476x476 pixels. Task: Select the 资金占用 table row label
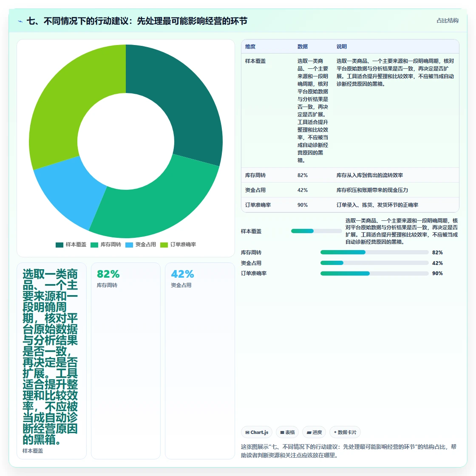pos(255,190)
